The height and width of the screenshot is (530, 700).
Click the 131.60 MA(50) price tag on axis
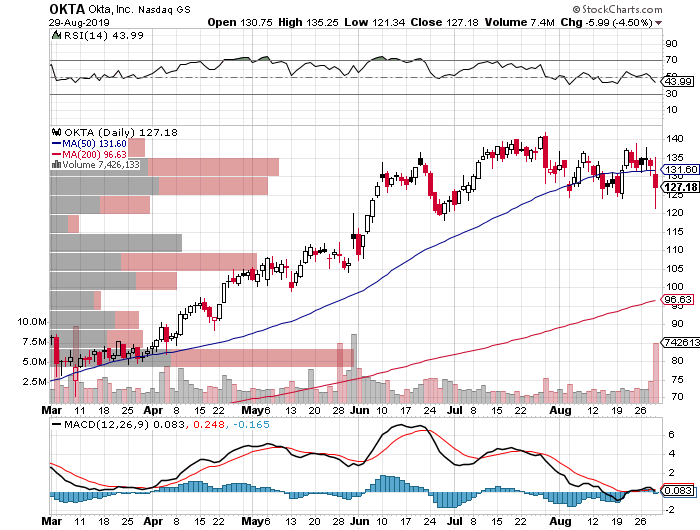click(679, 169)
